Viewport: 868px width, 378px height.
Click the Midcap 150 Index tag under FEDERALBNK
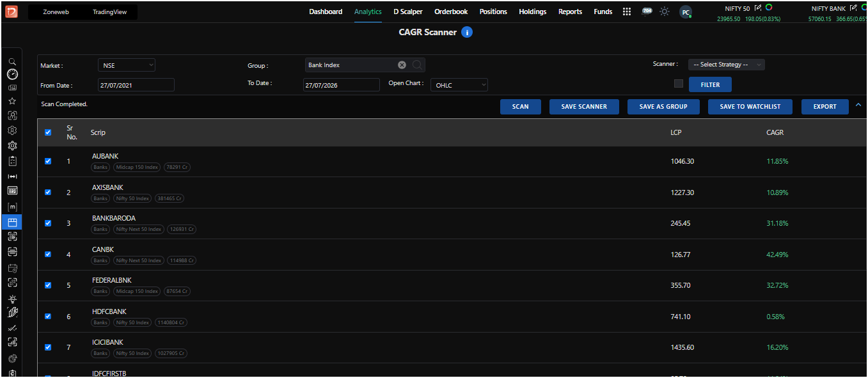pyautogui.click(x=137, y=291)
